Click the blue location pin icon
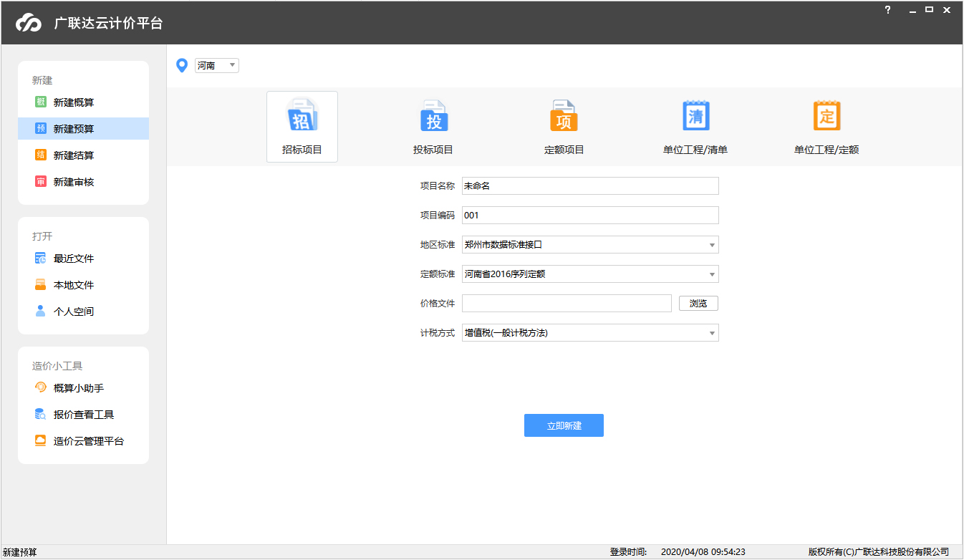Screen dimensions: 964x560 [182, 66]
